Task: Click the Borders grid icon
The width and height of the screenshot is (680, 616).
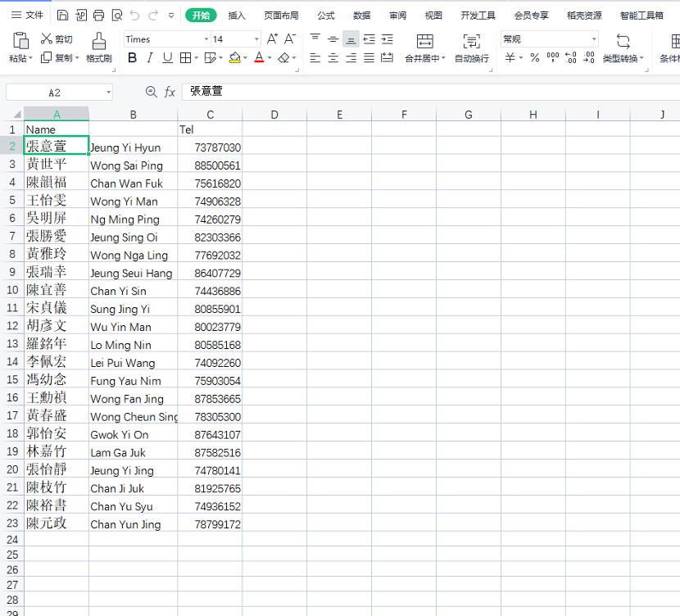Action: tap(185, 57)
